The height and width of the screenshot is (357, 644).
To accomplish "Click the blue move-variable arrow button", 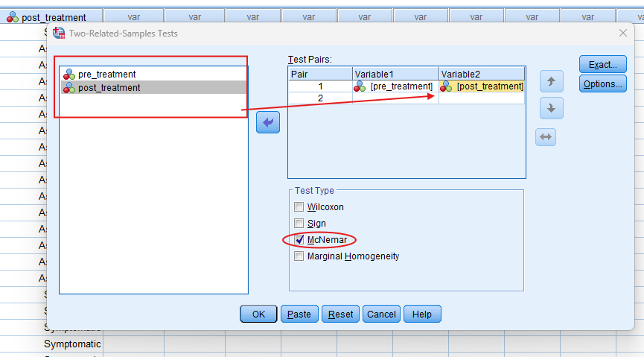I will tap(267, 123).
